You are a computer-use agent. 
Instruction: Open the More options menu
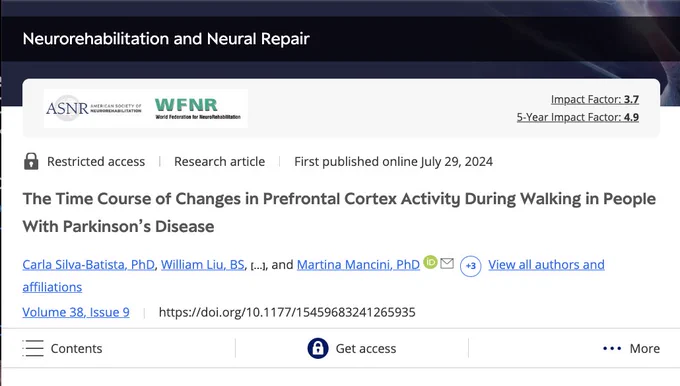coord(631,348)
